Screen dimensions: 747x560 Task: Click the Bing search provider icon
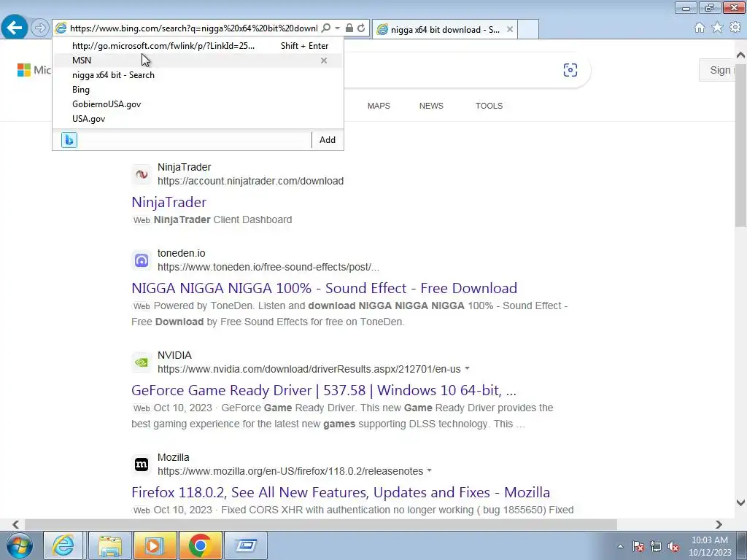[x=69, y=140]
